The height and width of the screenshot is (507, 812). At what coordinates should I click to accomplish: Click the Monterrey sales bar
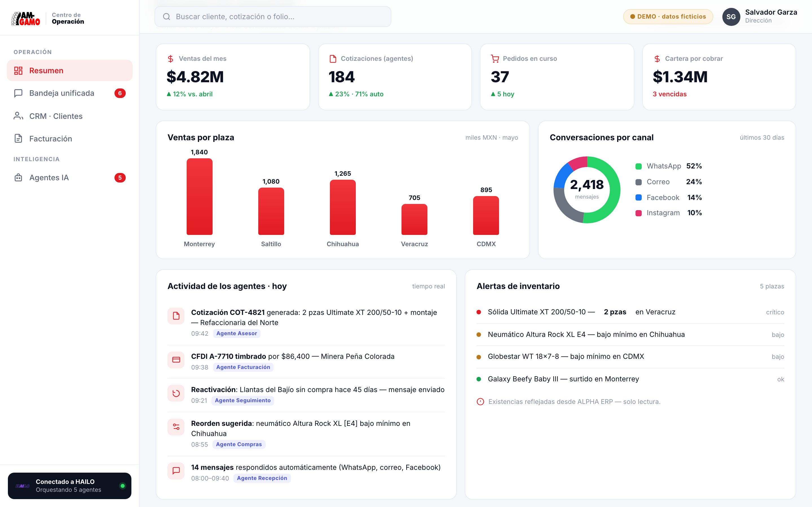[199, 197]
